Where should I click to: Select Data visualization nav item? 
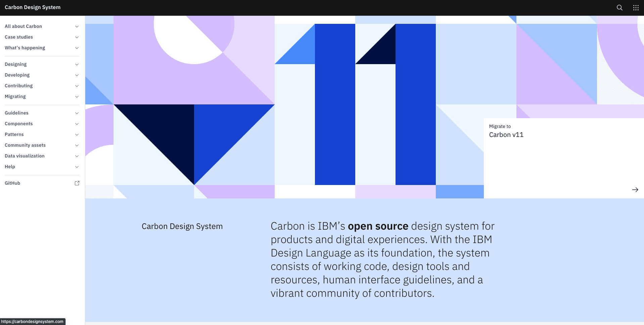click(42, 156)
